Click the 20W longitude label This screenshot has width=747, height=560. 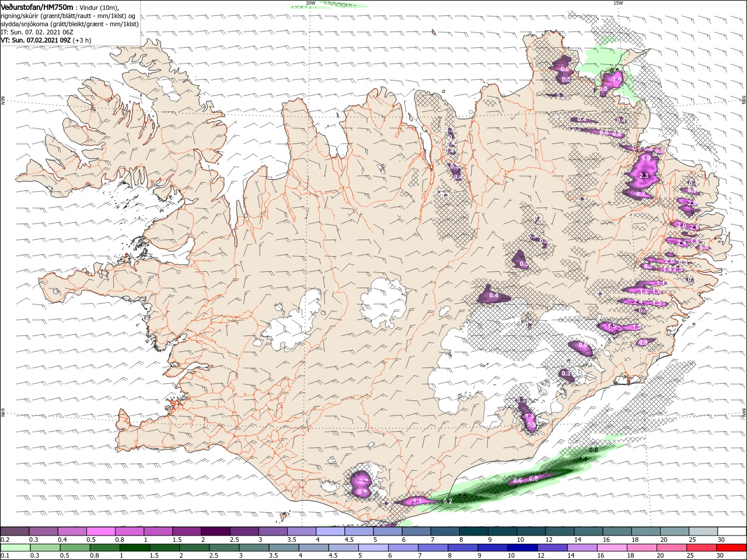pos(310,3)
